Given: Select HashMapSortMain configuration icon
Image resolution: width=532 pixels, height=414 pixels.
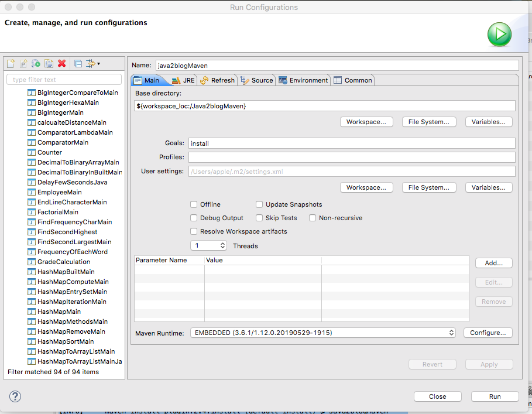Looking at the screenshot, I should [x=32, y=341].
